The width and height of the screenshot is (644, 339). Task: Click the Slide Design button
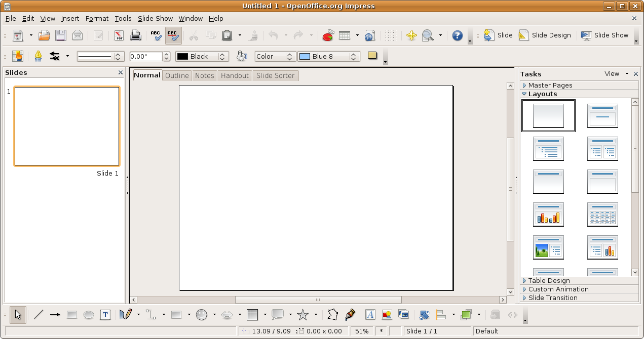click(x=545, y=35)
